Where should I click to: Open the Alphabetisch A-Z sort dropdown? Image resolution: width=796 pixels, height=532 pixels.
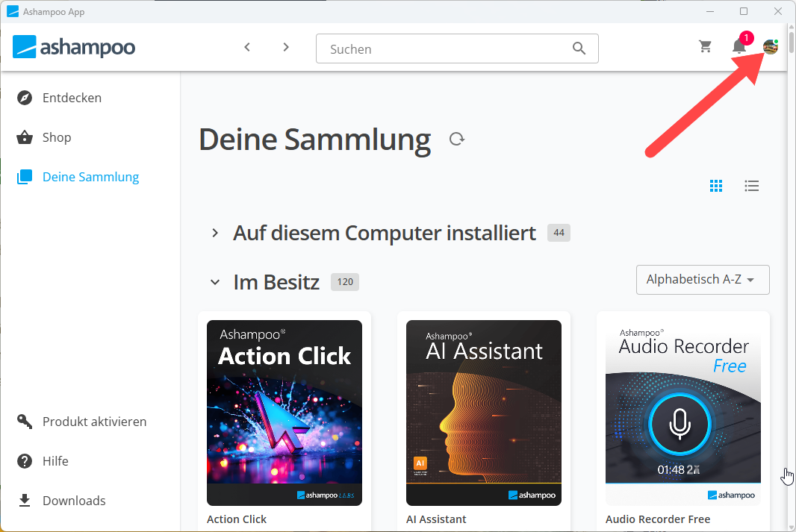pyautogui.click(x=703, y=280)
